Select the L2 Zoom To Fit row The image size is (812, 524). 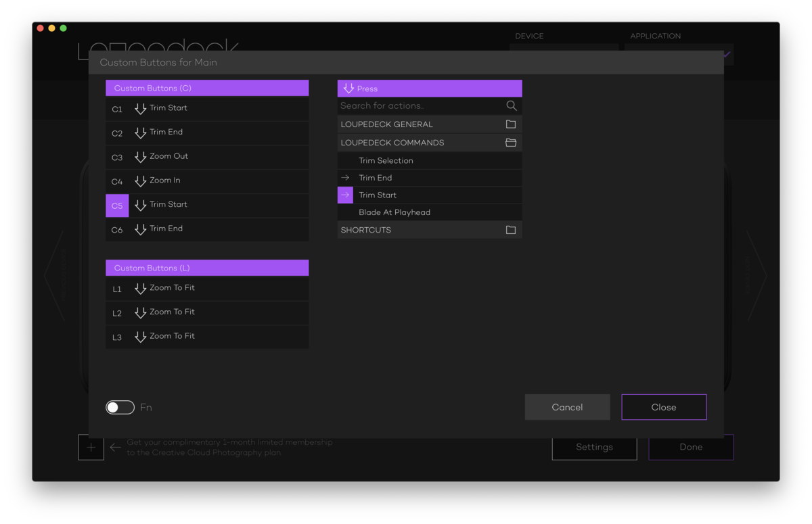(x=207, y=312)
